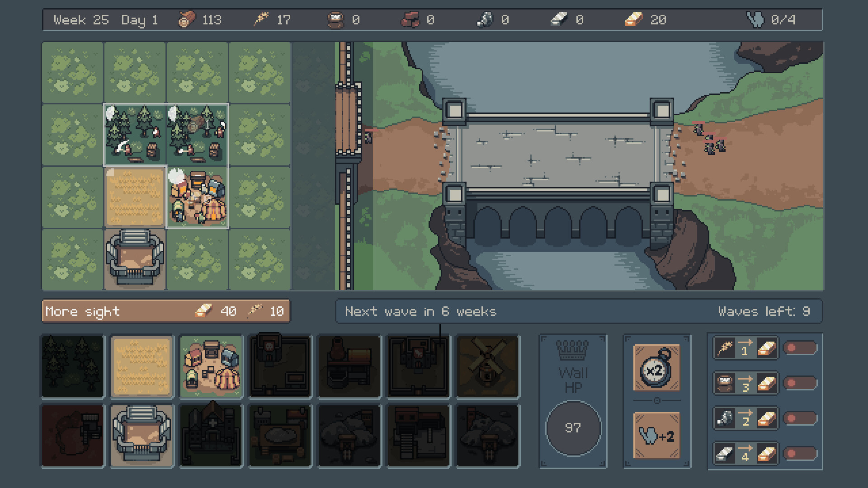Activate the x2 stopwatch speed button

coord(656,368)
